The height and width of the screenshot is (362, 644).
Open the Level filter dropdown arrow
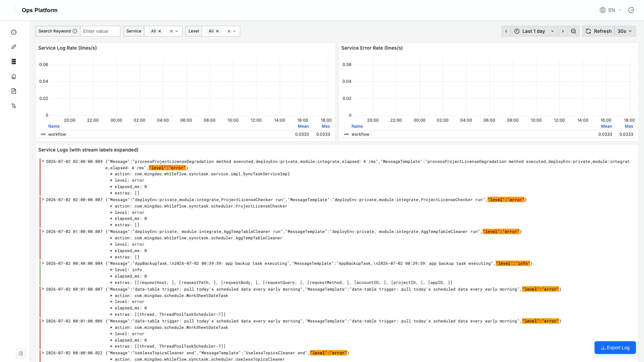click(234, 31)
